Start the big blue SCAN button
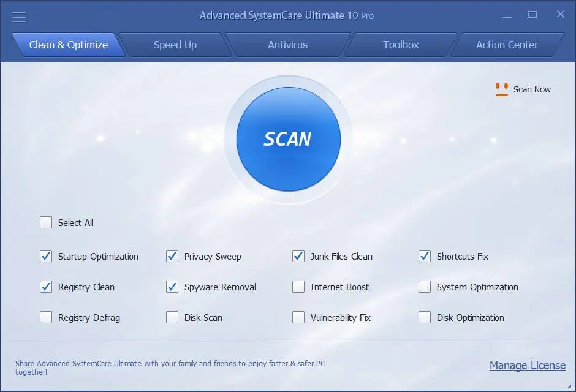 pyautogui.click(x=289, y=139)
